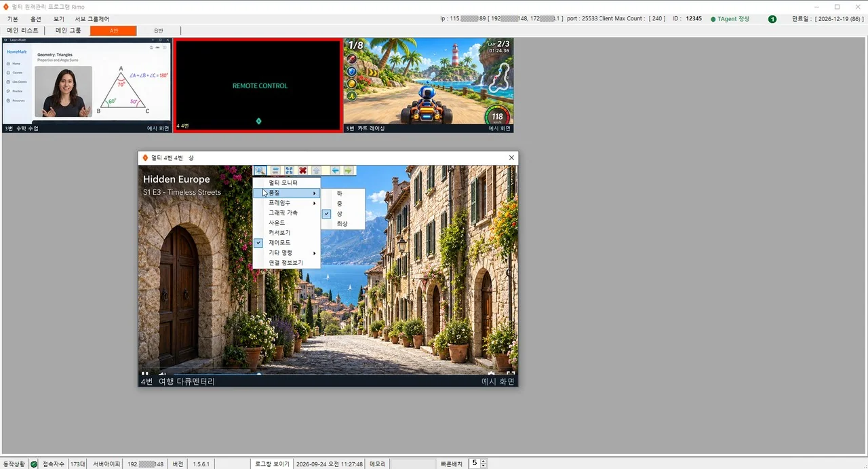Click the blue horizontal bars toolbar icon

[x=275, y=170]
